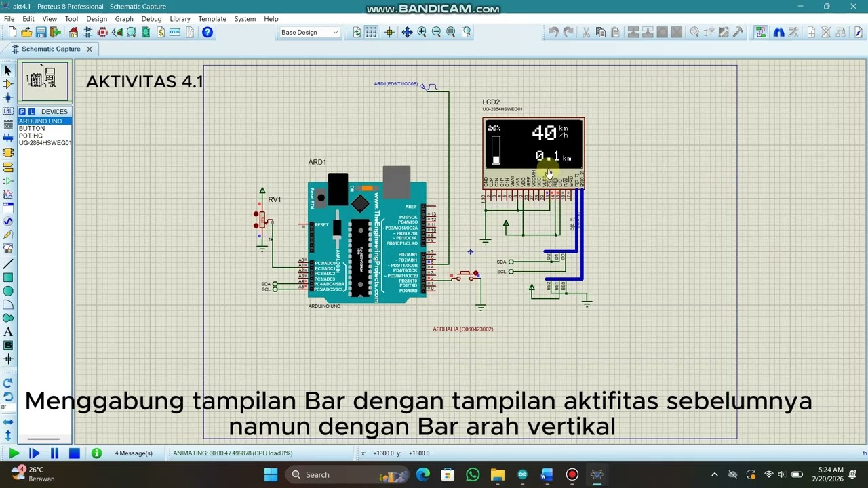Image resolution: width=868 pixels, height=488 pixels.
Task: Search and tag with the binoculars icon
Action: [778, 32]
